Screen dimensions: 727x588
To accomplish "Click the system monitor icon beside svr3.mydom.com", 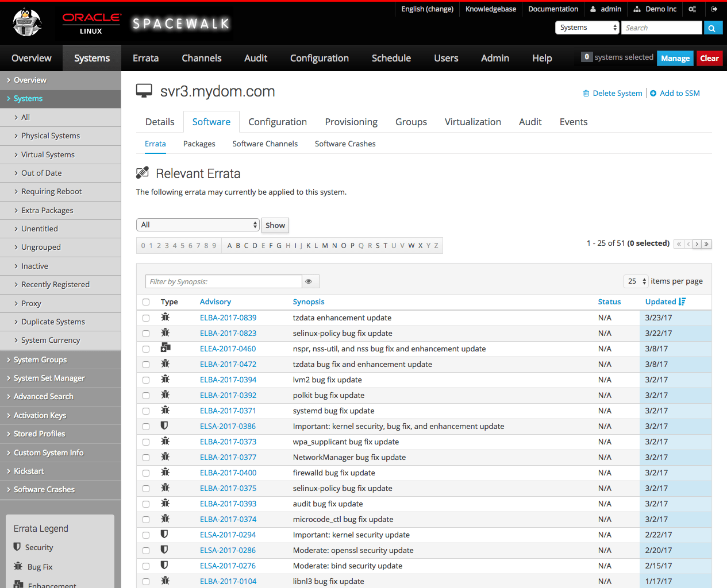I will tap(144, 91).
